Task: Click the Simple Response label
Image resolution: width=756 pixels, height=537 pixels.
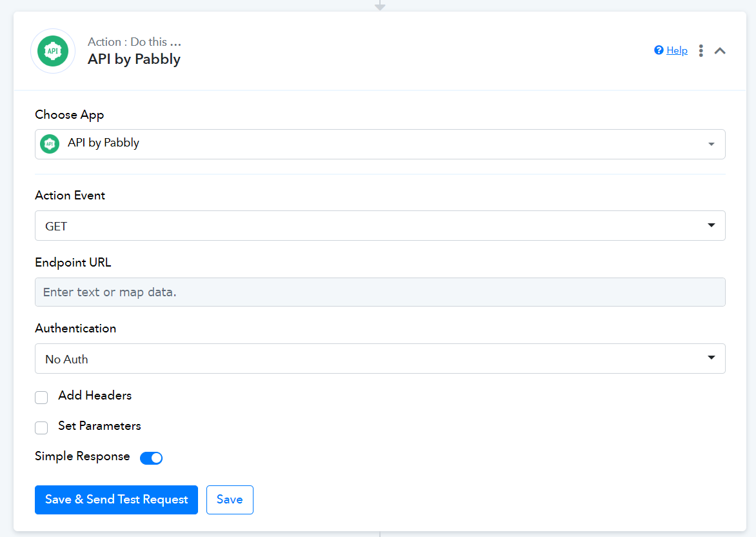Action: tap(83, 456)
